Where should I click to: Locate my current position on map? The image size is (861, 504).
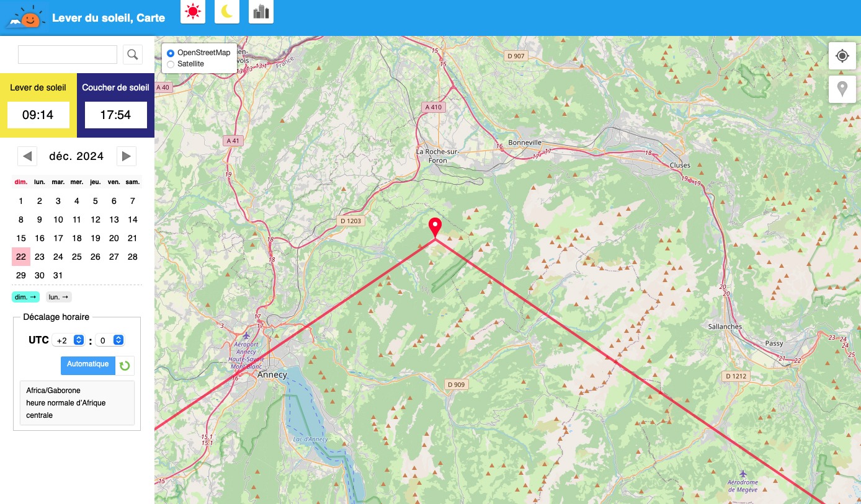(842, 56)
